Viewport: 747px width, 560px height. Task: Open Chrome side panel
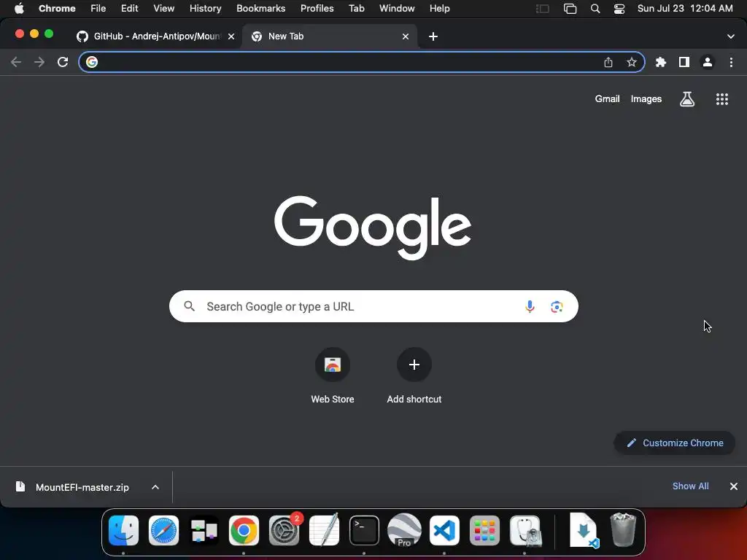684,62
